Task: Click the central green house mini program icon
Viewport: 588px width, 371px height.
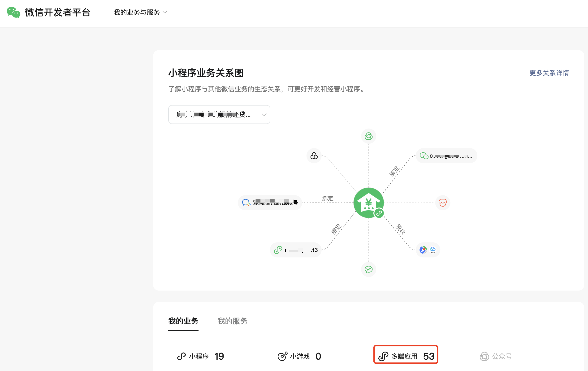Action: pyautogui.click(x=368, y=203)
